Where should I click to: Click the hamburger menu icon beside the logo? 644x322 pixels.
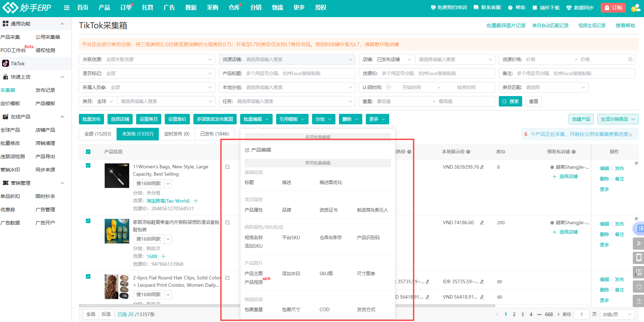click(x=67, y=8)
